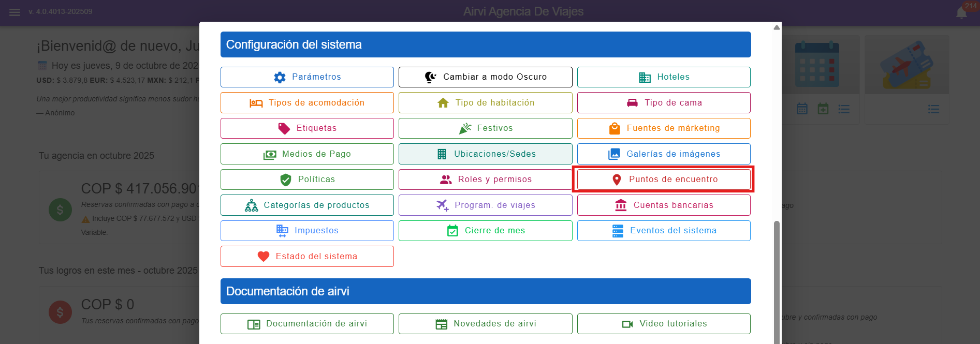Click the gear icon beside Parámetros
Image resolution: width=980 pixels, height=344 pixels.
coord(280,77)
